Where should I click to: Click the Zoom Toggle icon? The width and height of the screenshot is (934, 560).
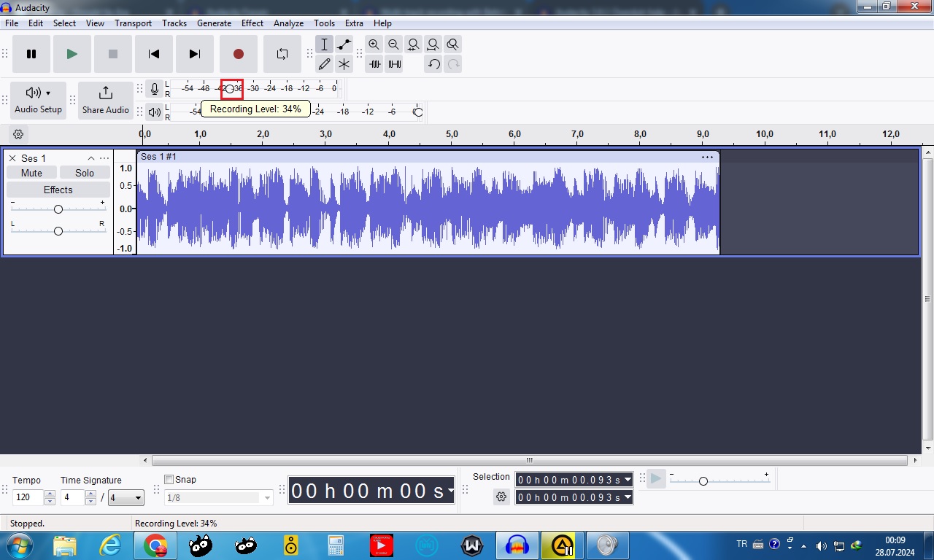click(x=453, y=44)
